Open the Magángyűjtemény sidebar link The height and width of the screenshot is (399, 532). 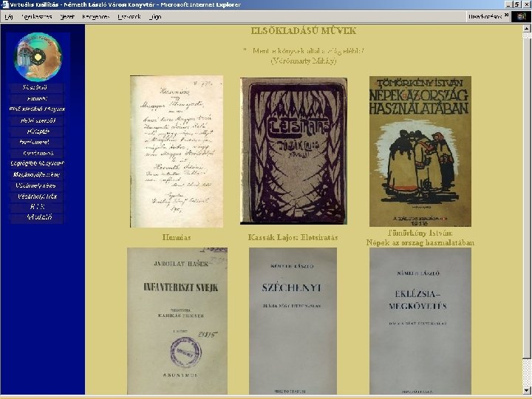tap(36, 174)
